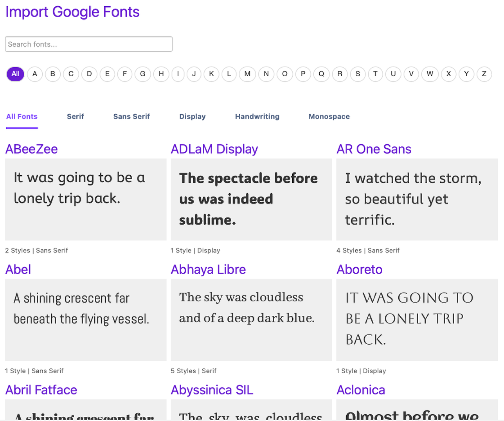
Task: Click the ADLaM Display preview card
Action: coord(251,200)
